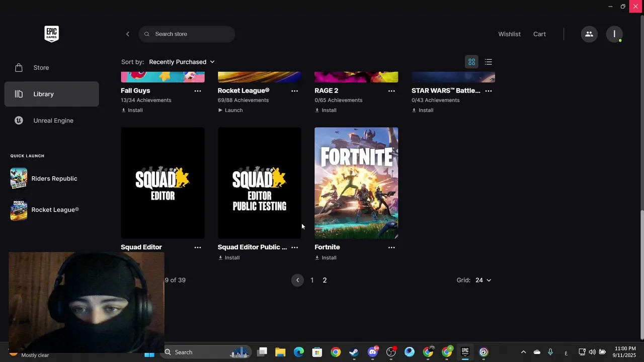
Task: Open Task View from the taskbar
Action: pyautogui.click(x=262, y=352)
